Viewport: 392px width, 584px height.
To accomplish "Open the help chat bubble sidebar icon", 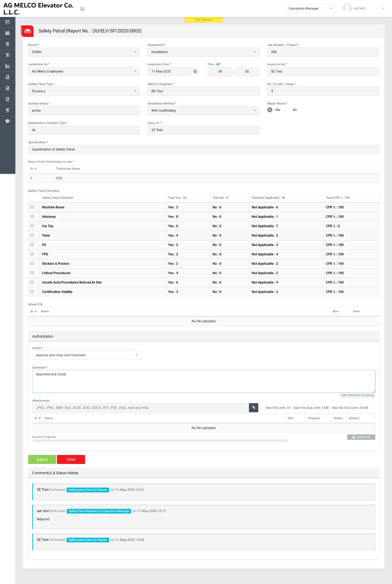I will coord(8,121).
